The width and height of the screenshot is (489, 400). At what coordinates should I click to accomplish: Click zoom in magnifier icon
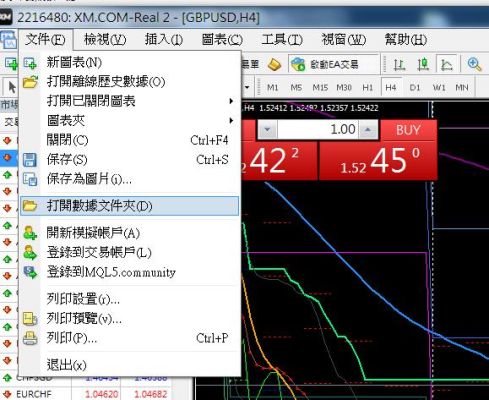tap(475, 64)
